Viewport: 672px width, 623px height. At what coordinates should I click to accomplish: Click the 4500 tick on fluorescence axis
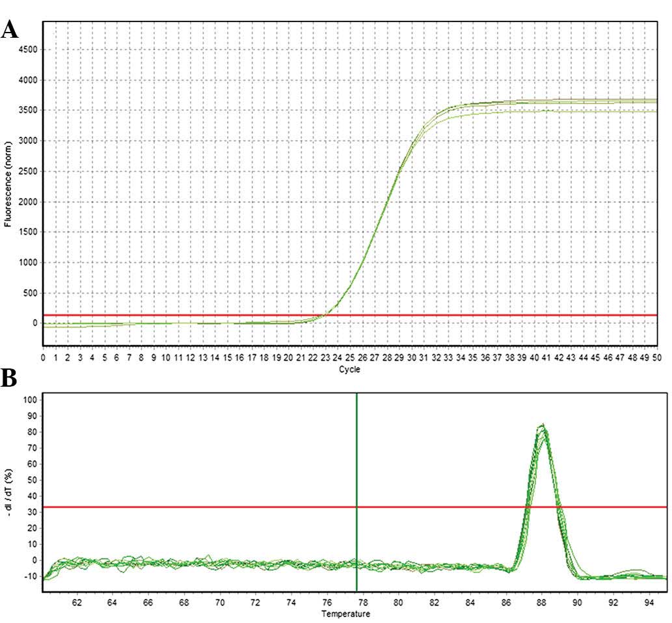[x=27, y=49]
